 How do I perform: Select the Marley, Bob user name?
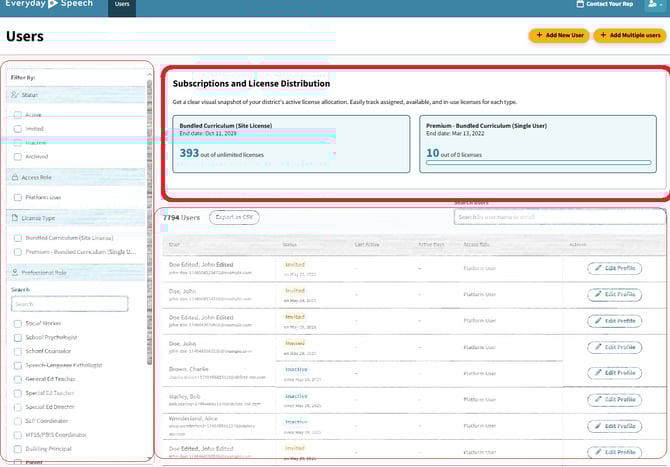(x=184, y=397)
